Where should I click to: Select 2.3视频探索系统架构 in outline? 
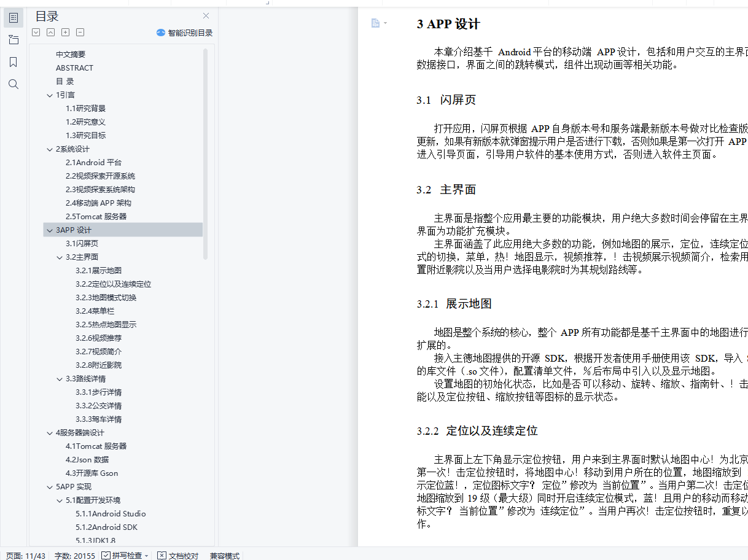click(x=100, y=189)
